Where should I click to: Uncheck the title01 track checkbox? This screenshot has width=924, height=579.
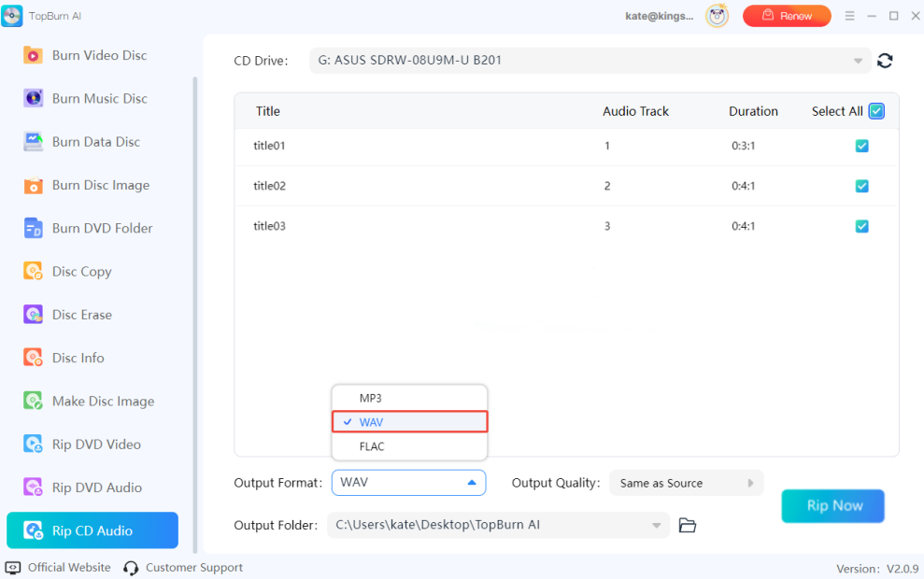[x=861, y=146]
